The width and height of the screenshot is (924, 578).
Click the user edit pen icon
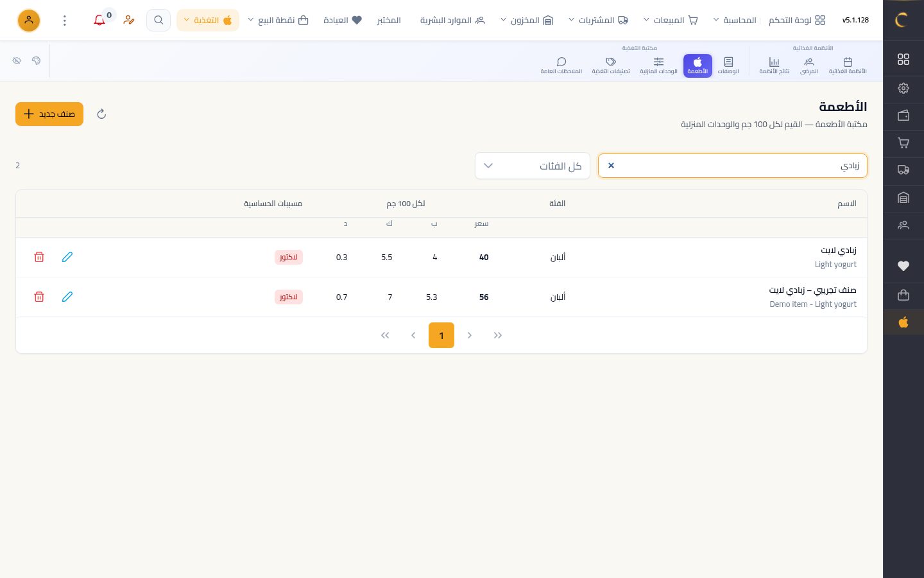click(x=129, y=21)
